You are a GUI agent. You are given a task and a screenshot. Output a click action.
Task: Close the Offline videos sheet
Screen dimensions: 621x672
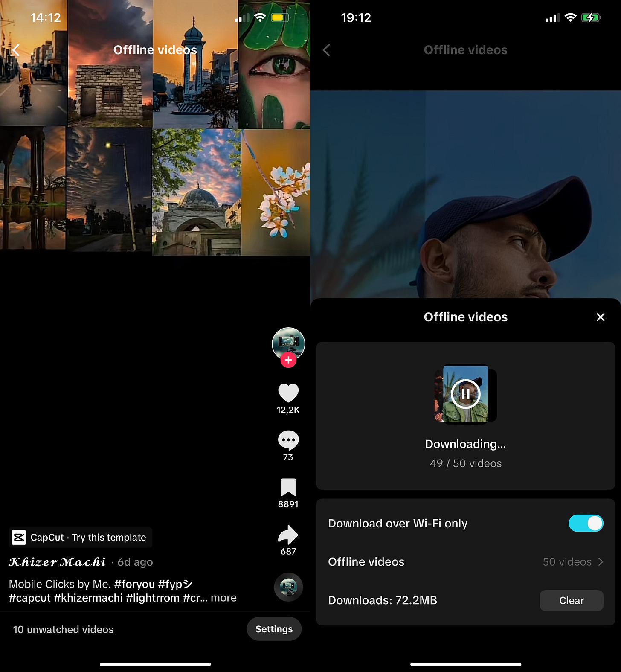click(601, 317)
